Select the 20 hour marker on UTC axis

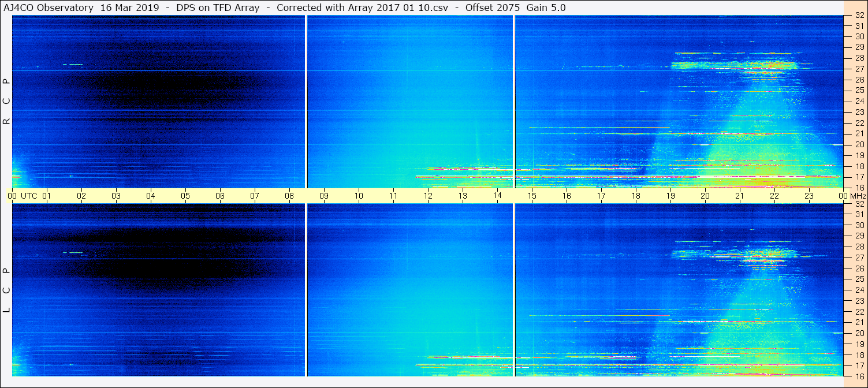pos(705,196)
